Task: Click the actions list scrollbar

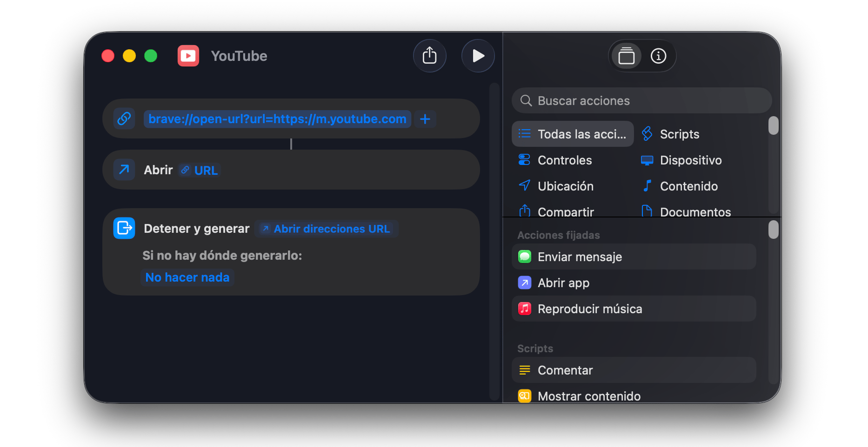Action: (773, 230)
